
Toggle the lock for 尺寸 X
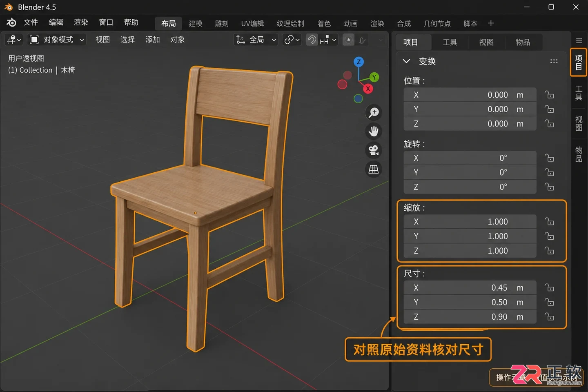coord(549,288)
